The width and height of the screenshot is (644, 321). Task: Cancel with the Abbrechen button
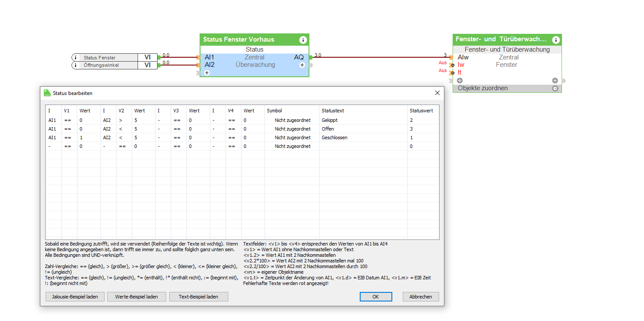point(421,297)
